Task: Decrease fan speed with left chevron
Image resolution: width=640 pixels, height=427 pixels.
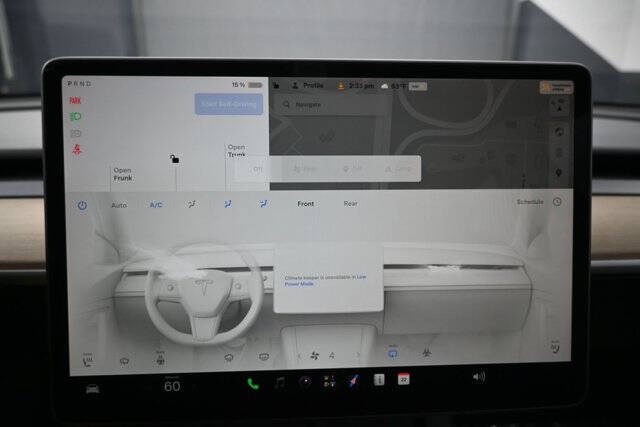Action: 299,356
